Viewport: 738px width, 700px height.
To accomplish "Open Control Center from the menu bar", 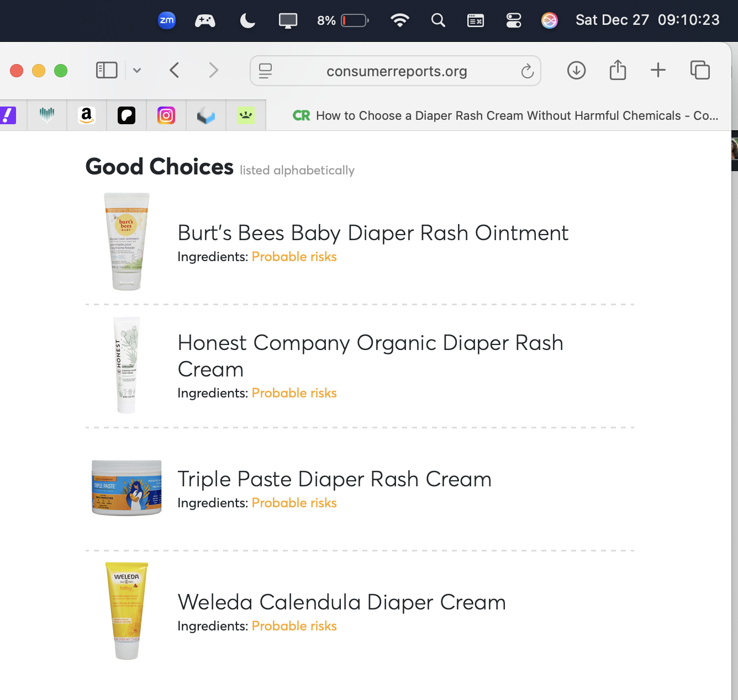I will [514, 20].
